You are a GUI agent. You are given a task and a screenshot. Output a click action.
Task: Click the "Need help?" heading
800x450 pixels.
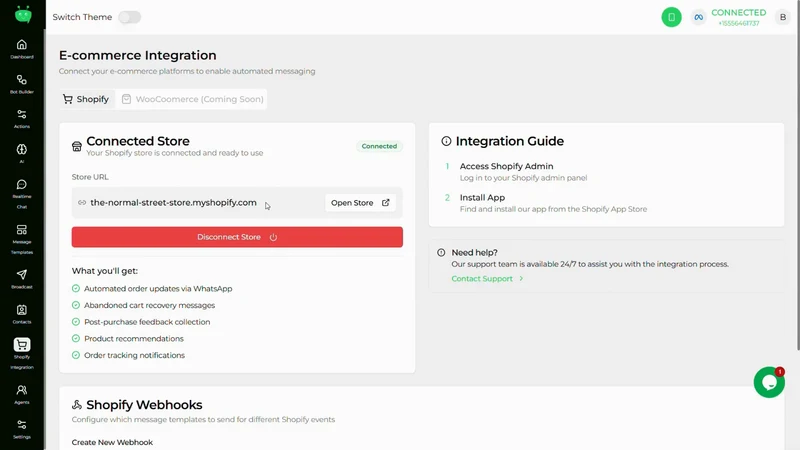474,253
